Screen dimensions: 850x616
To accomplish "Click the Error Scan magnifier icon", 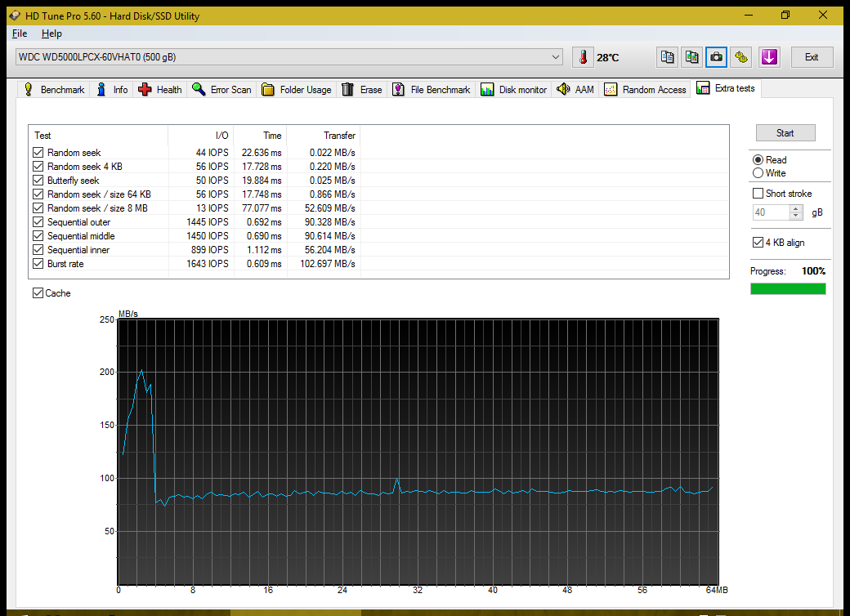I will [x=199, y=89].
